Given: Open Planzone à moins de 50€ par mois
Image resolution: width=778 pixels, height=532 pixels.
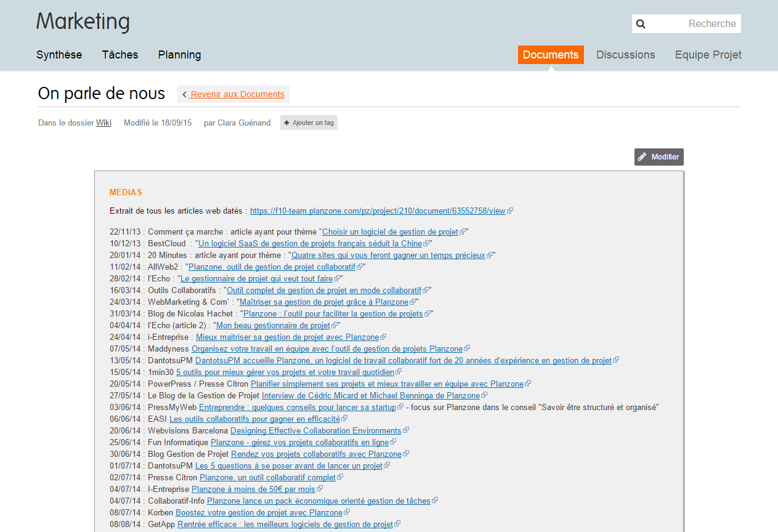Looking at the screenshot, I should click(x=253, y=490).
